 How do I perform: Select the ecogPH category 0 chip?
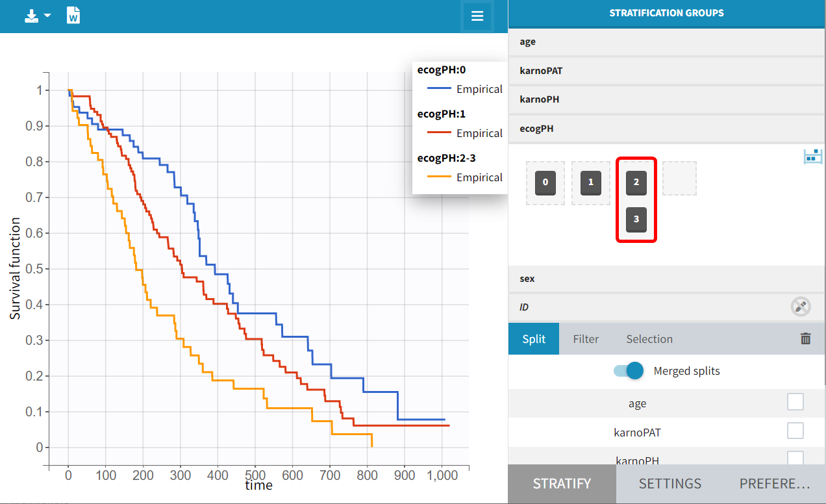(x=545, y=183)
